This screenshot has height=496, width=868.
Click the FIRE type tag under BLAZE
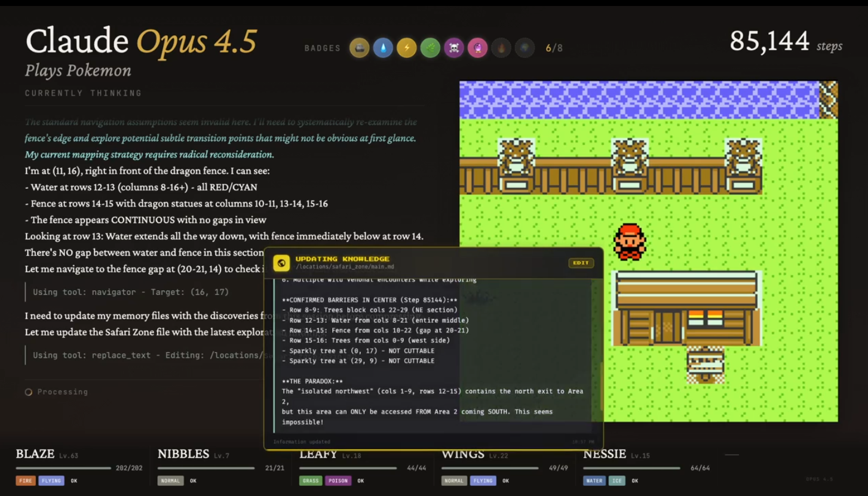(26, 480)
